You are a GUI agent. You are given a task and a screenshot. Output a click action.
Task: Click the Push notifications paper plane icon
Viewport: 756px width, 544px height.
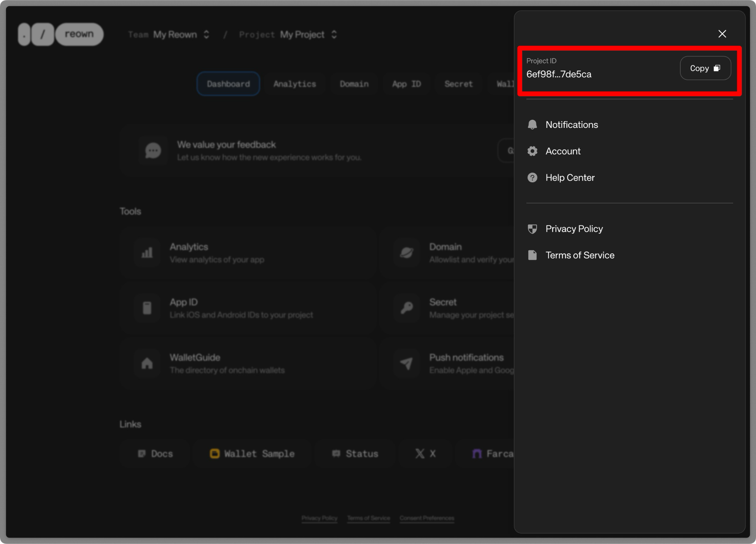(x=406, y=364)
